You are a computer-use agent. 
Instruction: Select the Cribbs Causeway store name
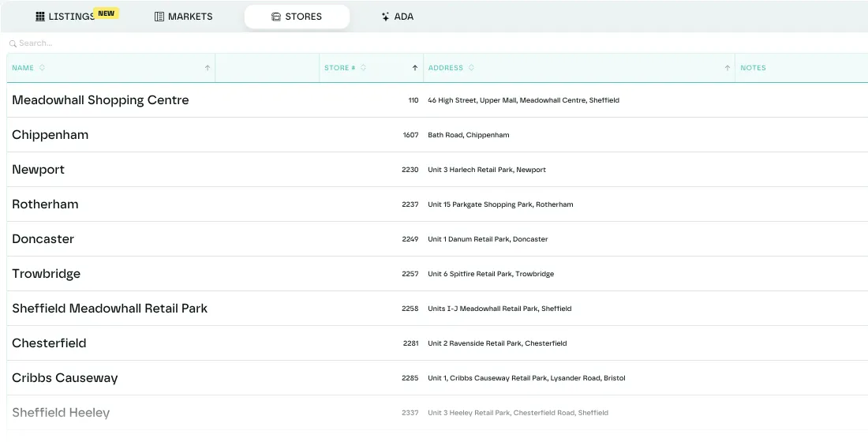coord(65,378)
